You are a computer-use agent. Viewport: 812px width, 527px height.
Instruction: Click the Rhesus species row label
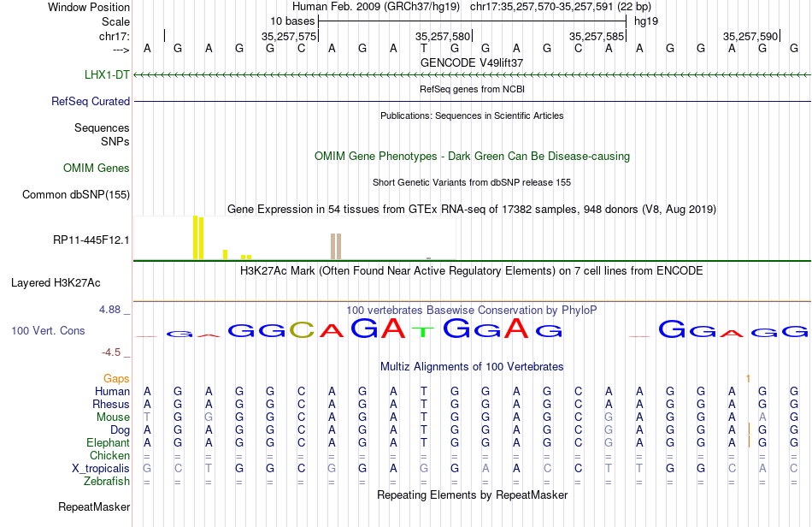click(111, 404)
